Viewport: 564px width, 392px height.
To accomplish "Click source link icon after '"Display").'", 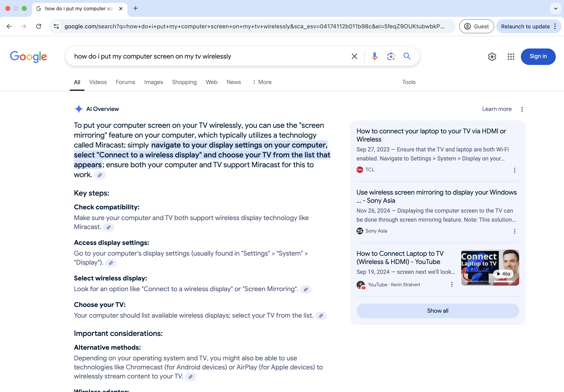I will pos(111,263).
